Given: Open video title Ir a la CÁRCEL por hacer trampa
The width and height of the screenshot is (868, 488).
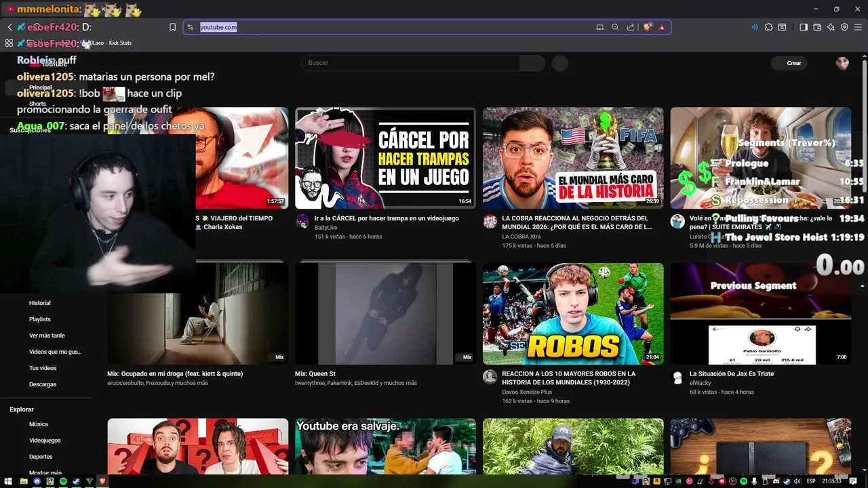Looking at the screenshot, I should tap(387, 218).
